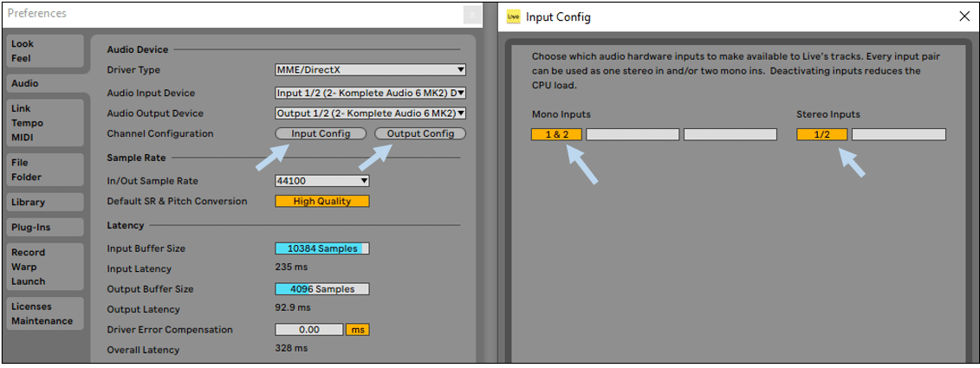Click the Latency section heading
This screenshot has height=368, width=980.
click(125, 225)
